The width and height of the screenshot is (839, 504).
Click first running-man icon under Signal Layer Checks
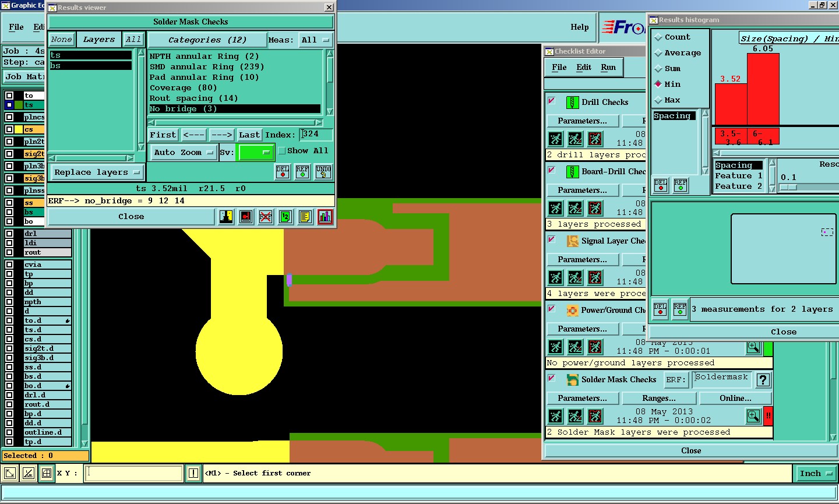[x=556, y=277]
